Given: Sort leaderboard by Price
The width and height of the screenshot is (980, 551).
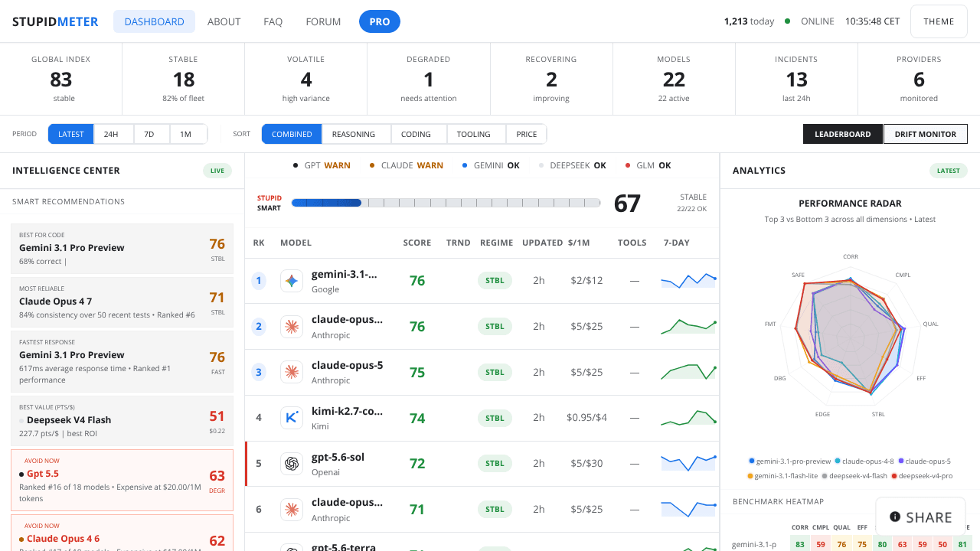Looking at the screenshot, I should (527, 134).
